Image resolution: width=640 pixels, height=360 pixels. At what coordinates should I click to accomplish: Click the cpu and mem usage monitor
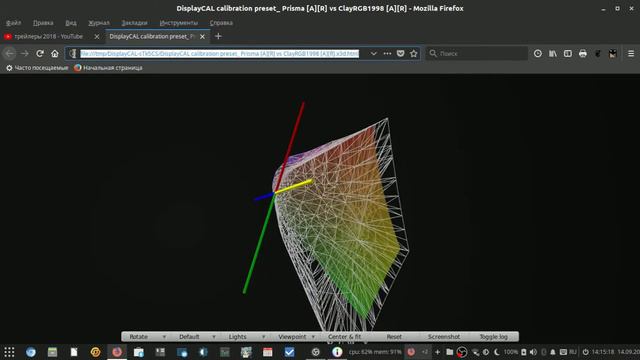point(375,352)
